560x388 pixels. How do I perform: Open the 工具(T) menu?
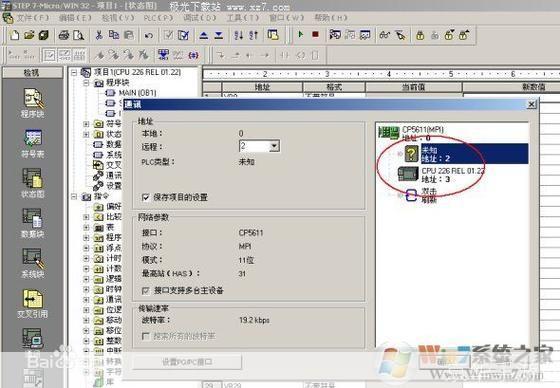243,18
